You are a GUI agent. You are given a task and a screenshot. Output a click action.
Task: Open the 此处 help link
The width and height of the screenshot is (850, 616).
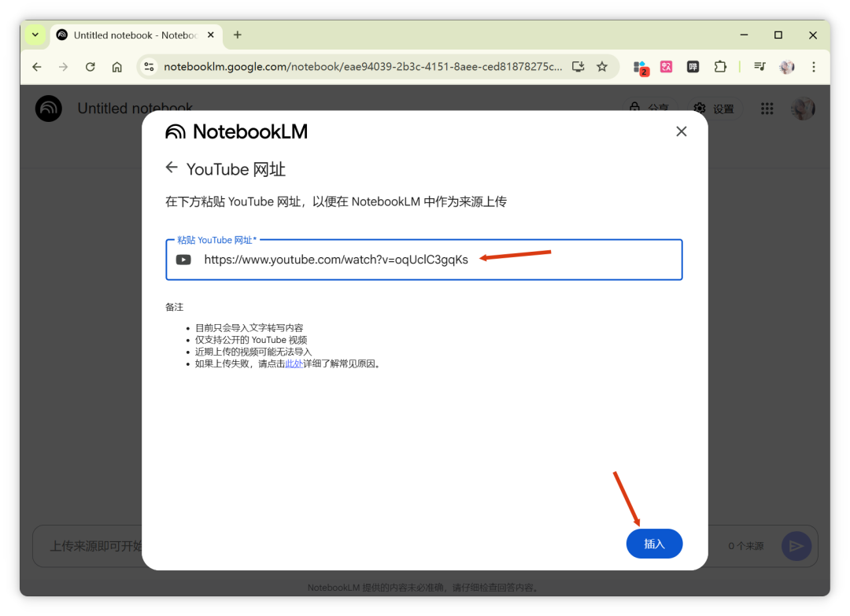[294, 363]
